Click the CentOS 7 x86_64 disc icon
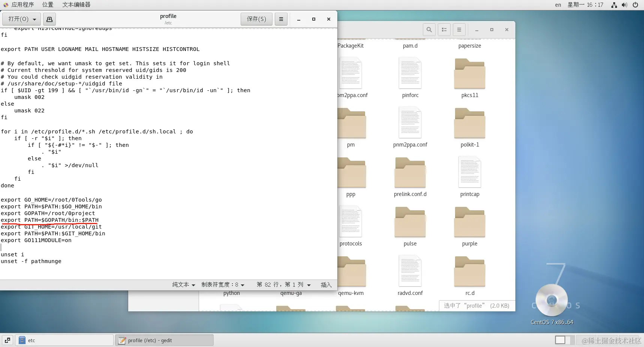Viewport: 644px width, 347px height. coord(551,300)
